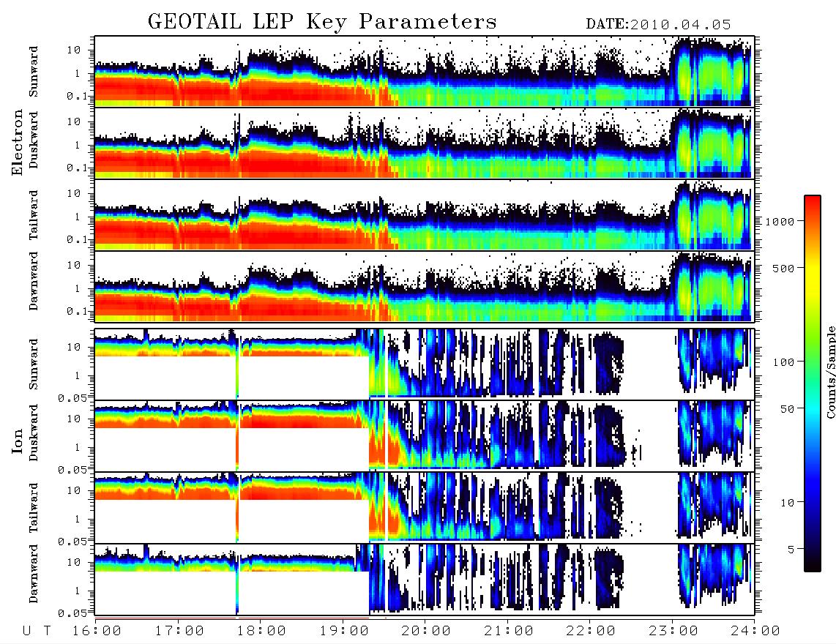836x644 pixels.
Task: Click the 22:00 time tick label
Action: click(x=591, y=632)
